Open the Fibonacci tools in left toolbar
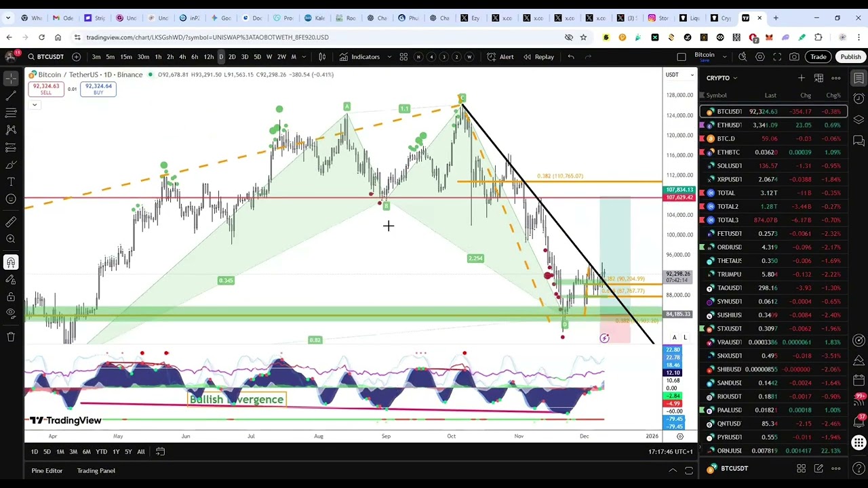The height and width of the screenshot is (488, 868). coord(11,113)
